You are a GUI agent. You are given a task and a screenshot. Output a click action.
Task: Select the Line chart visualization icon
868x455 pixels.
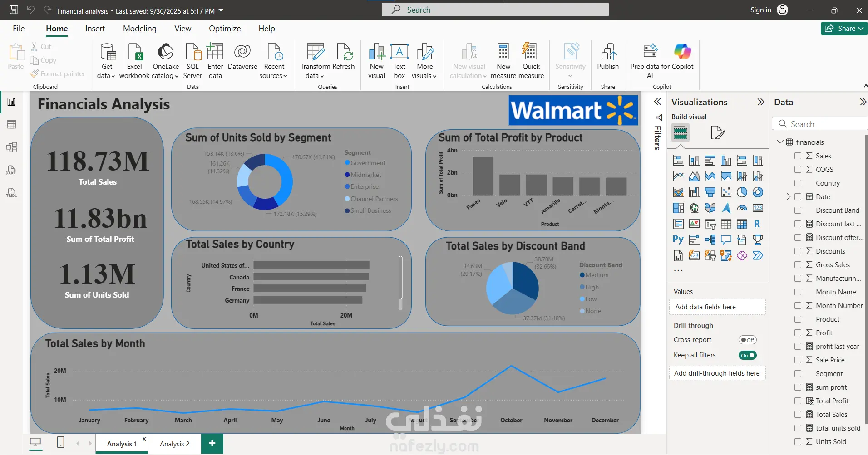click(678, 176)
